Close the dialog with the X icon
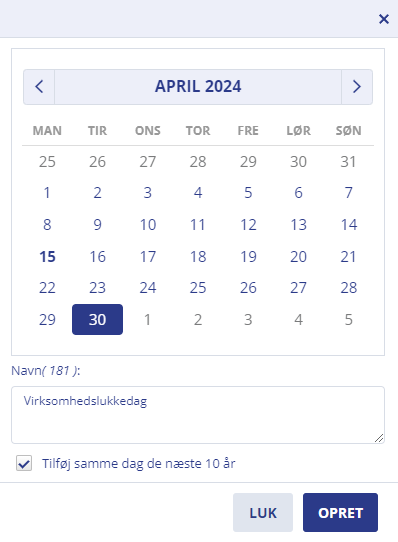The width and height of the screenshot is (398, 542). (x=384, y=19)
